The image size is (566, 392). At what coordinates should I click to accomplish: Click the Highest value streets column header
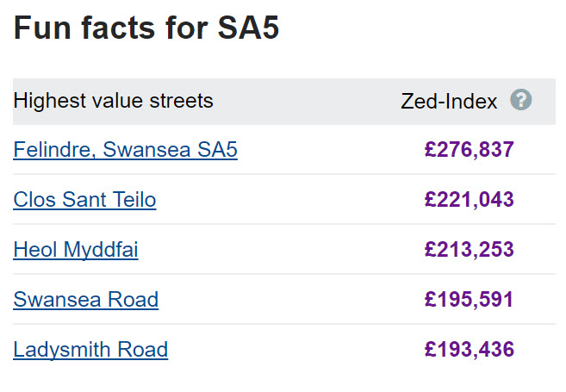[x=113, y=100]
